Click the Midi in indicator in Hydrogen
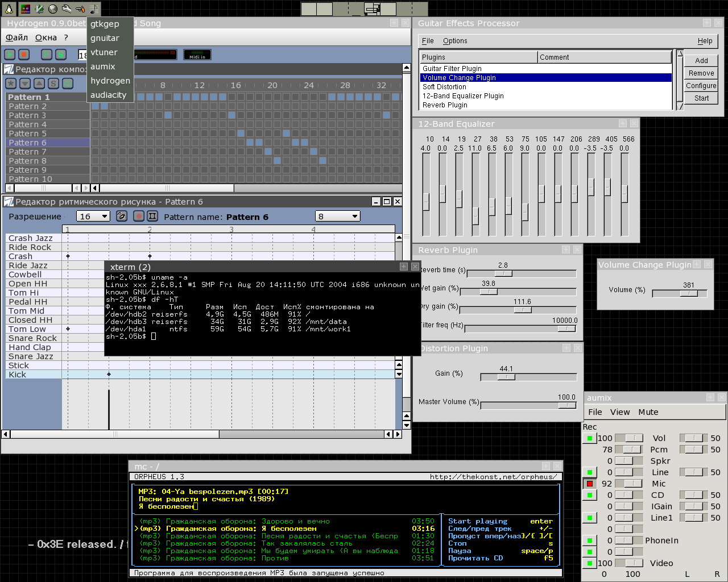Screen dimensions: 728x582 coord(197,55)
